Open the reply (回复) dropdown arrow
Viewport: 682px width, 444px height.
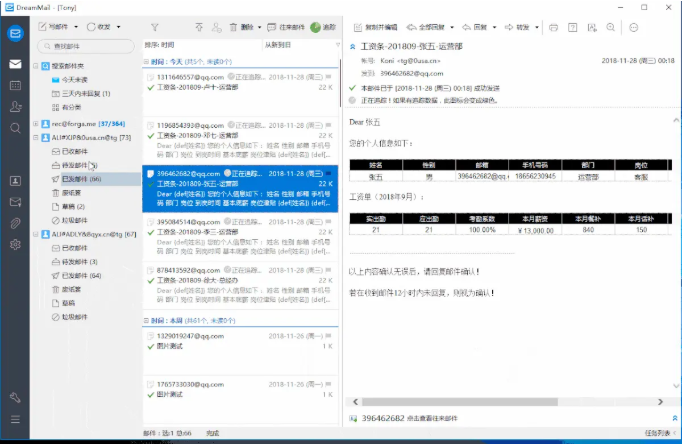(494, 27)
